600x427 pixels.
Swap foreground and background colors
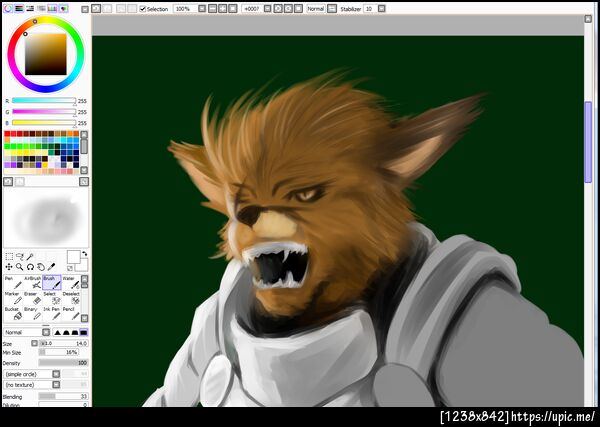pos(85,253)
